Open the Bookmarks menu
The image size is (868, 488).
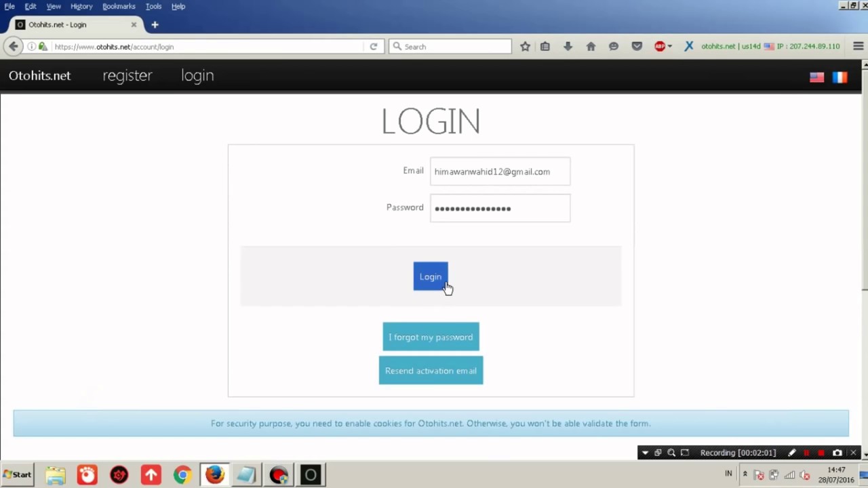pos(119,6)
